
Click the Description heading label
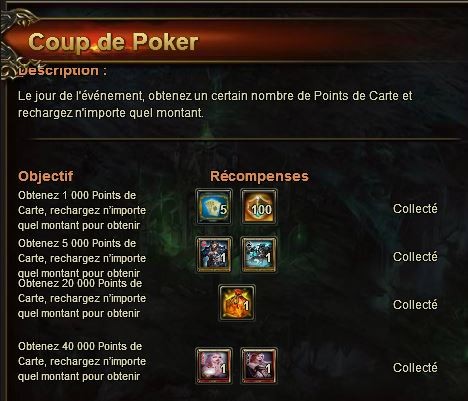pos(62,71)
